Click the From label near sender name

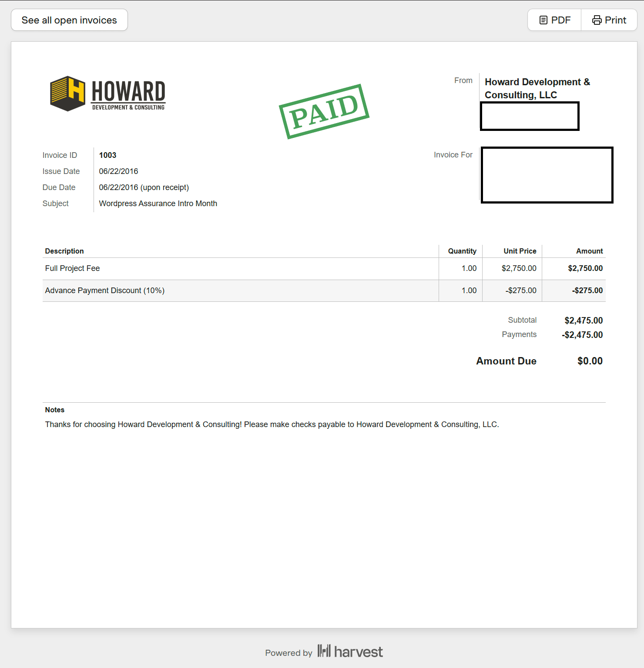click(463, 80)
